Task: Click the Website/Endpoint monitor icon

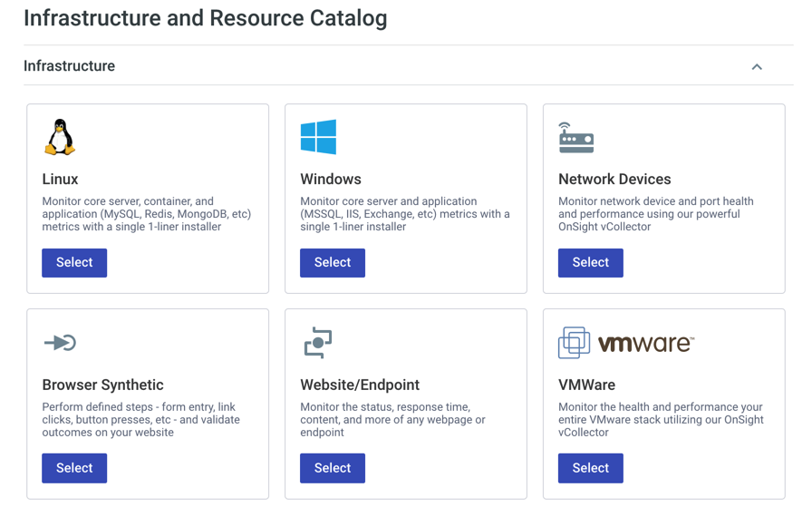Action: pyautogui.click(x=318, y=343)
